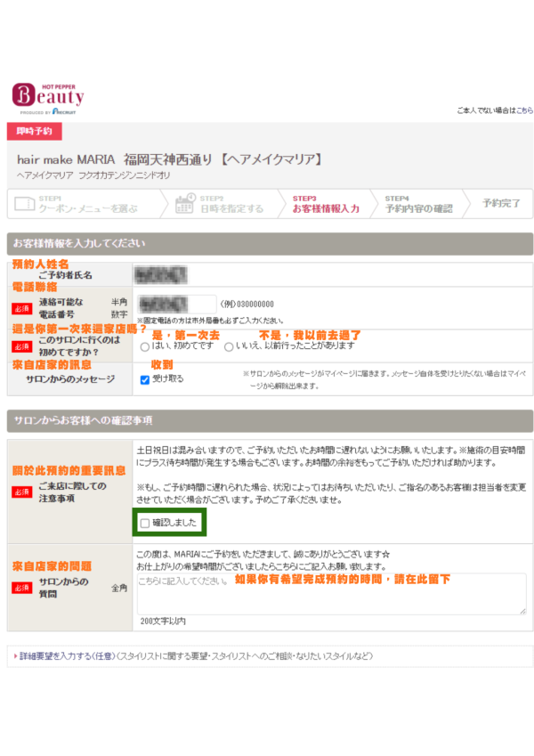534x756 pixels.
Task: Click the 即時予約 red label
Action: [34, 131]
